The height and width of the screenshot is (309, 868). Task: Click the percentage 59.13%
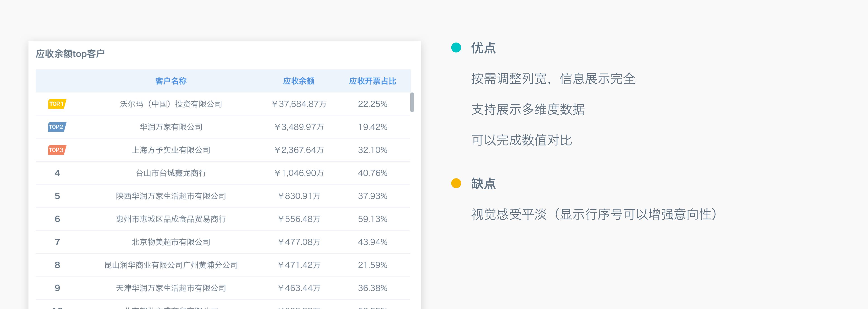372,219
